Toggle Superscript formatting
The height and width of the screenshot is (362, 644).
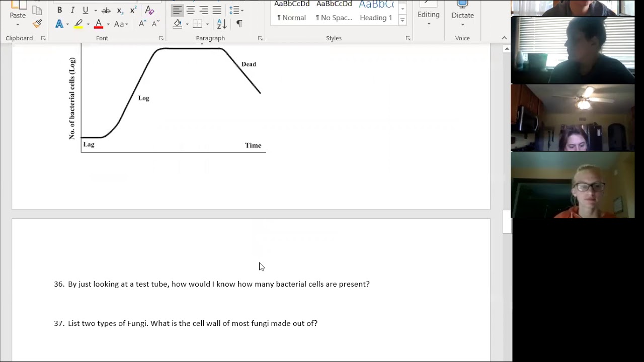click(x=133, y=10)
